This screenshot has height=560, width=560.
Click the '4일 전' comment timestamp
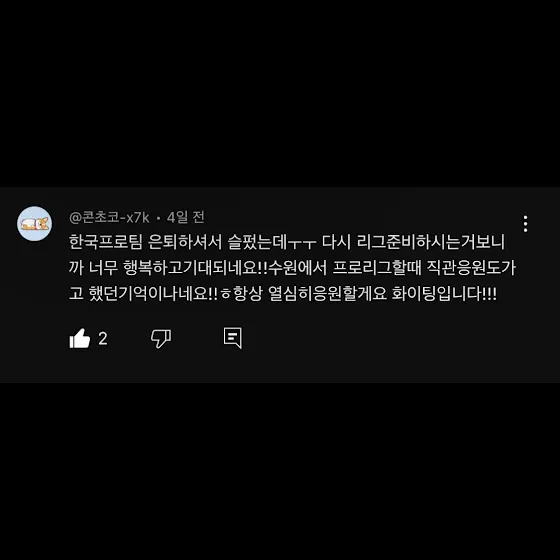(185, 217)
